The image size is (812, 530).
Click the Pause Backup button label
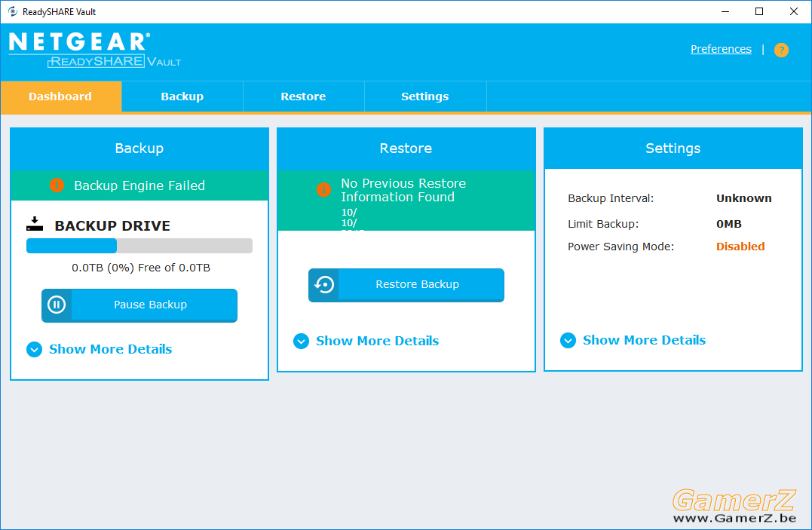150,305
